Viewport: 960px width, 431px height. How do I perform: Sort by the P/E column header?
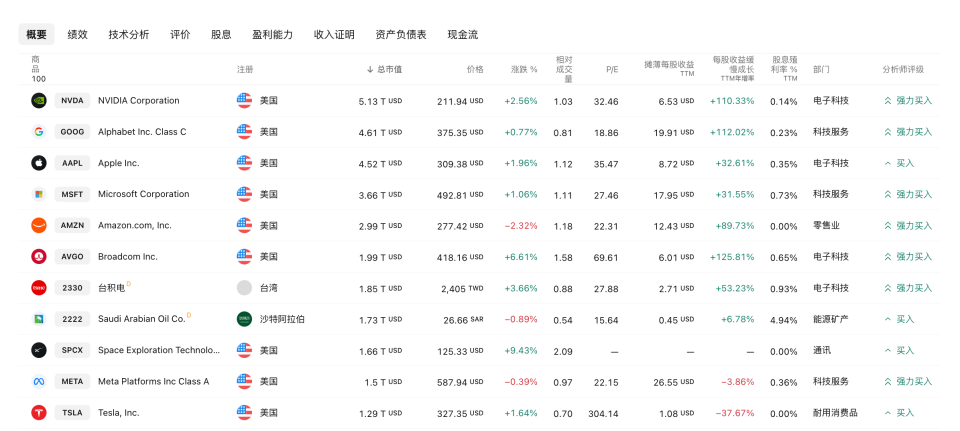click(x=612, y=69)
